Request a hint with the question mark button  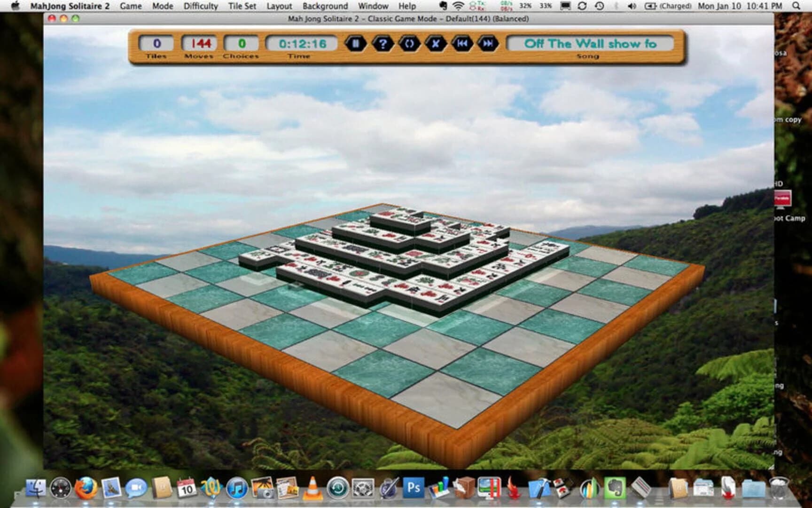tap(384, 44)
